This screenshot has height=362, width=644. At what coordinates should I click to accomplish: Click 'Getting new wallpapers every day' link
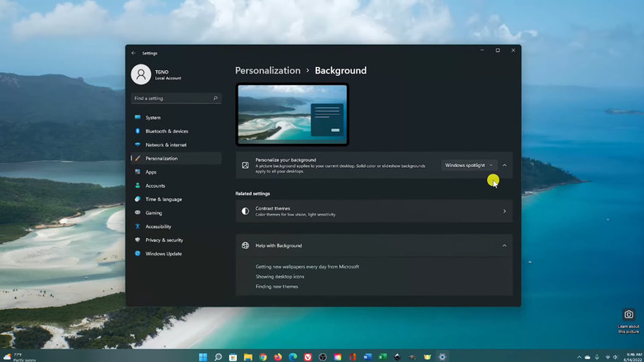coord(307,267)
